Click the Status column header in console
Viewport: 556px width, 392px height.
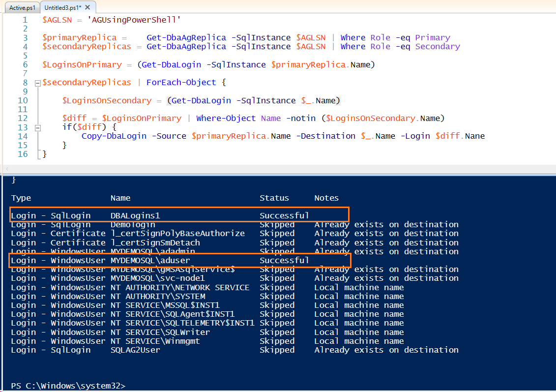point(274,198)
